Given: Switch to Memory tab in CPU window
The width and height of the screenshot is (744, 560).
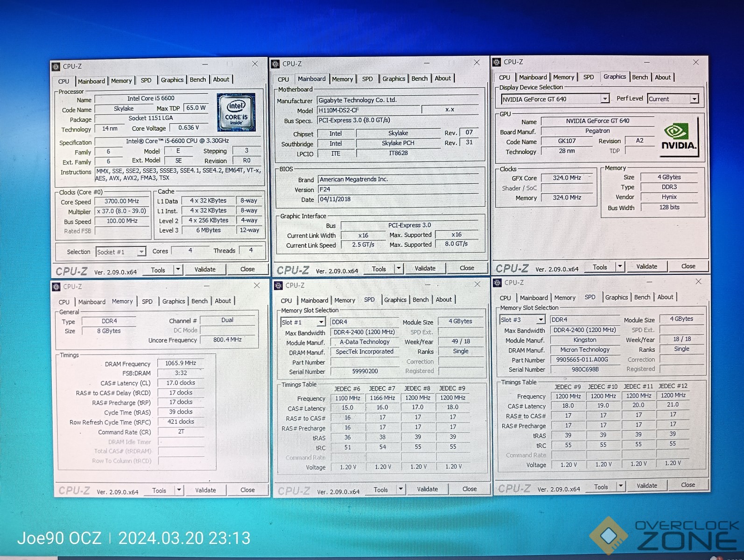Looking at the screenshot, I should [121, 81].
